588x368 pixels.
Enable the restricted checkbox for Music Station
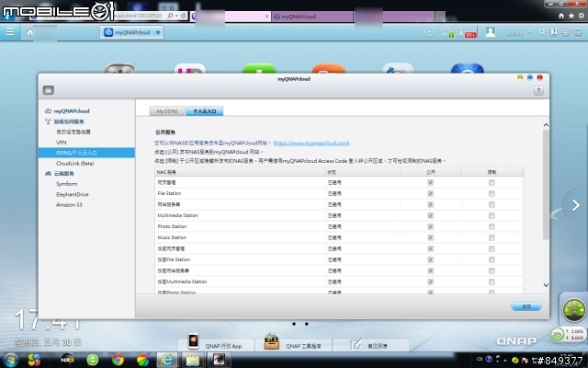pos(492,237)
